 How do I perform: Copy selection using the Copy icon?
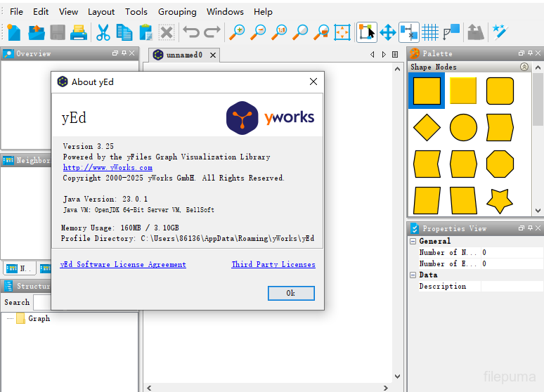coord(124,32)
